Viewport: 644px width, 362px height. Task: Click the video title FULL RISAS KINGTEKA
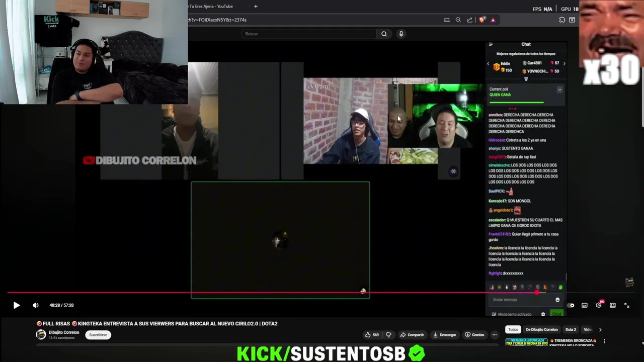click(157, 324)
